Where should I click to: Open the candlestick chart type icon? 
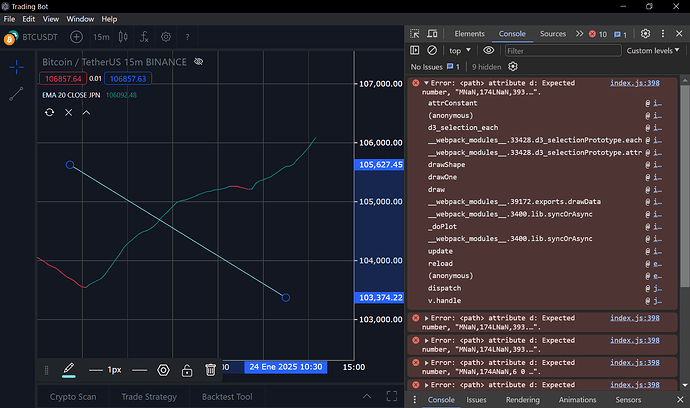coord(123,37)
